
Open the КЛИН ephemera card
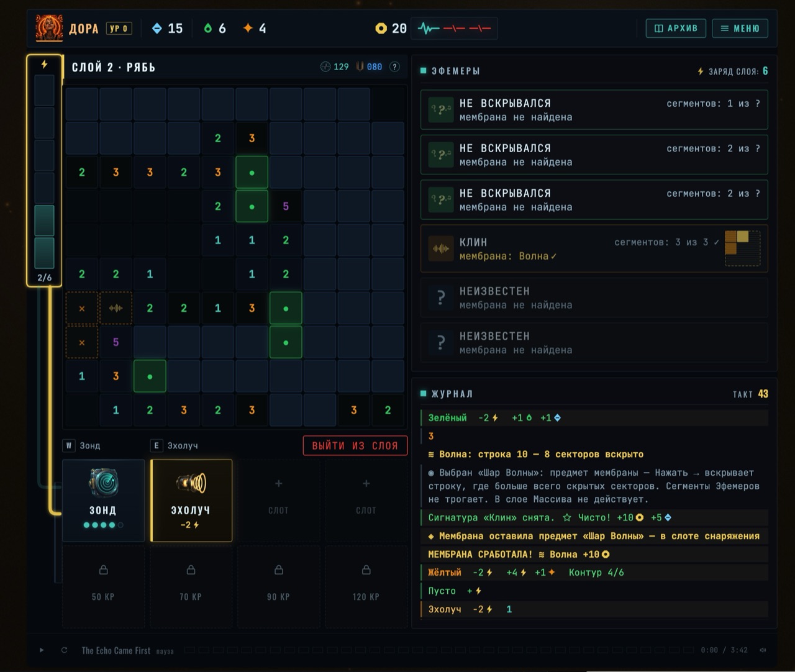point(594,249)
